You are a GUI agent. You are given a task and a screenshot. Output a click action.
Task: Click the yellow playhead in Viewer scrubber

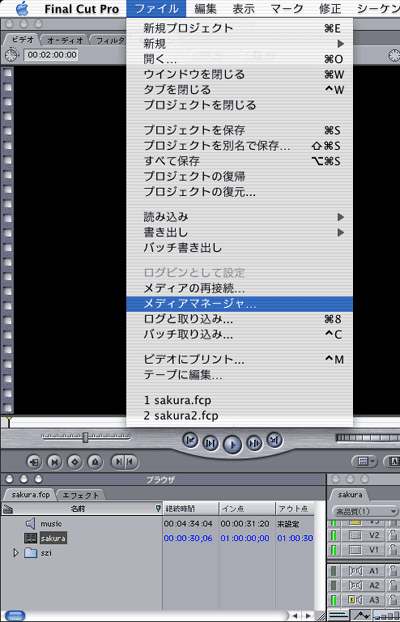pyautogui.click(x=8, y=421)
